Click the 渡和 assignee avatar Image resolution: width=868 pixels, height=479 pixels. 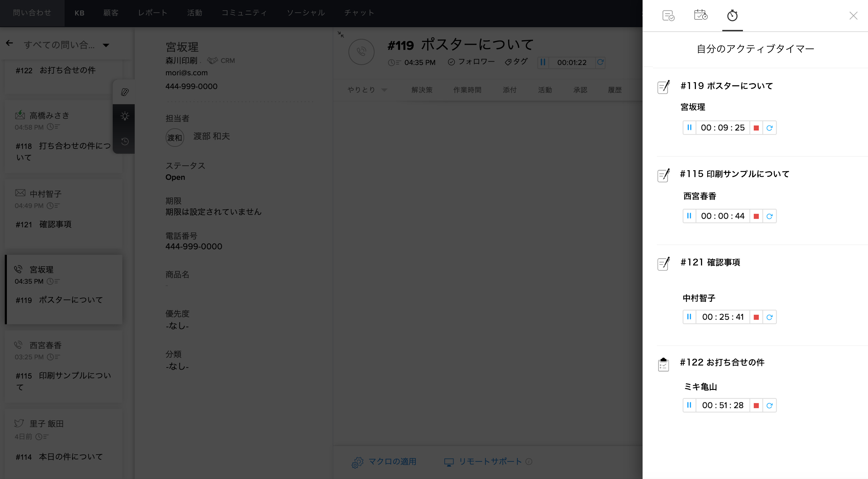point(175,138)
